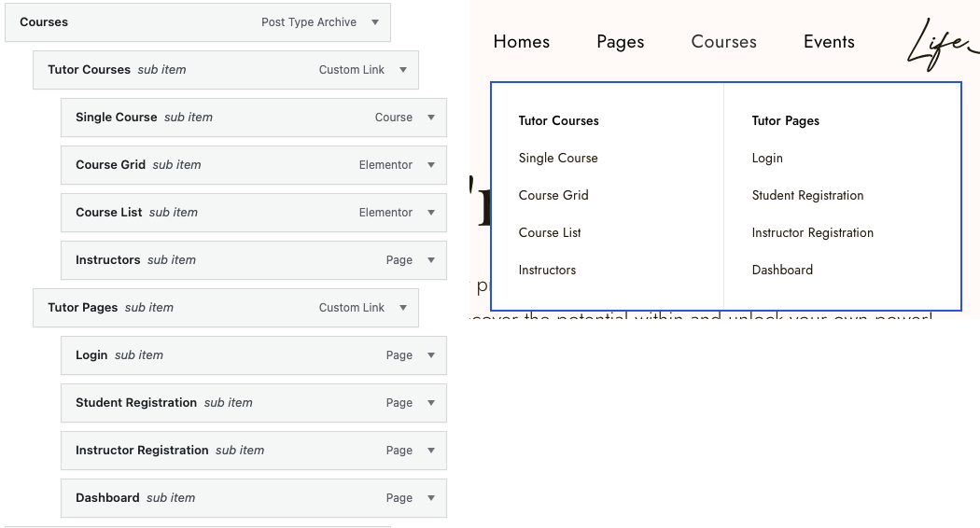Expand the Tutor Courses item arrow
This screenshot has height=528, width=980.
click(x=403, y=70)
